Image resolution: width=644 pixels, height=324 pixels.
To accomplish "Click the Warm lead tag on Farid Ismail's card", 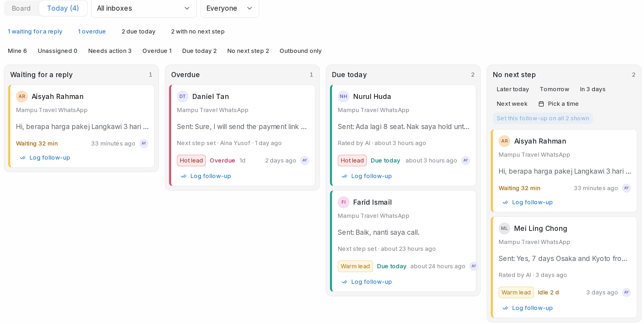I will (355, 266).
